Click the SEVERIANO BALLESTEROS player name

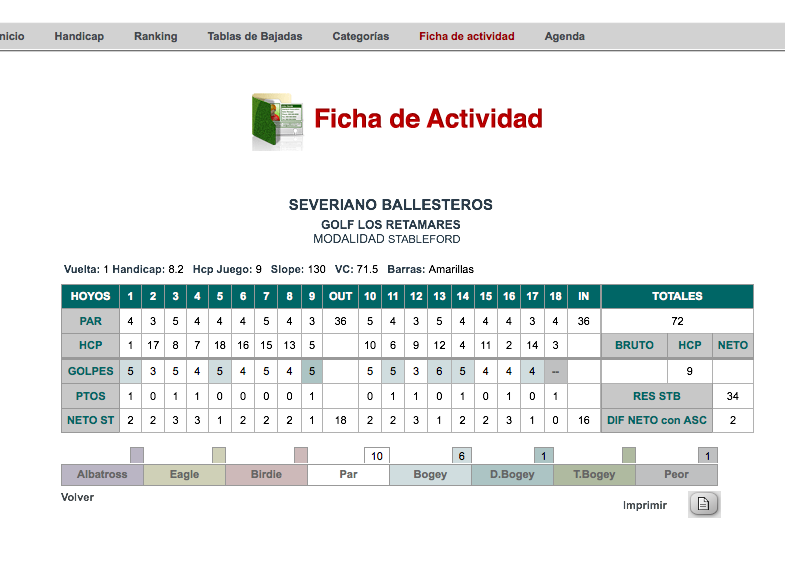(390, 205)
